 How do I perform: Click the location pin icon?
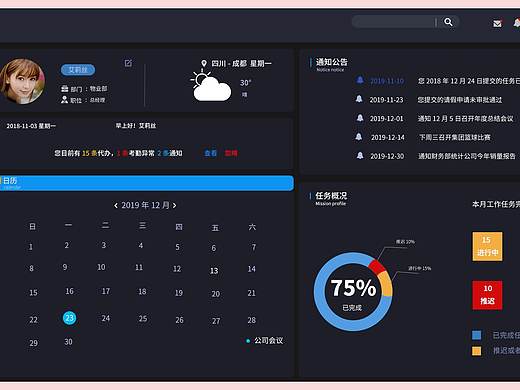click(204, 63)
